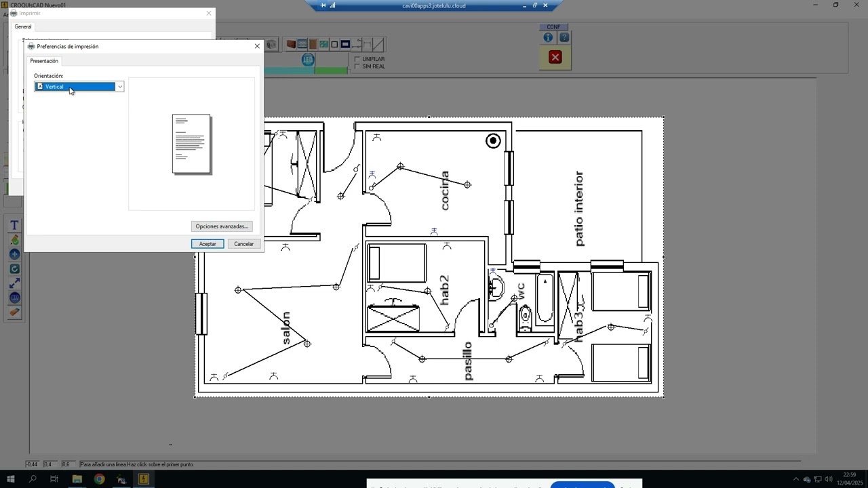868x488 pixels.
Task: Open the Orientación Vertical dropdown
Action: click(x=79, y=87)
